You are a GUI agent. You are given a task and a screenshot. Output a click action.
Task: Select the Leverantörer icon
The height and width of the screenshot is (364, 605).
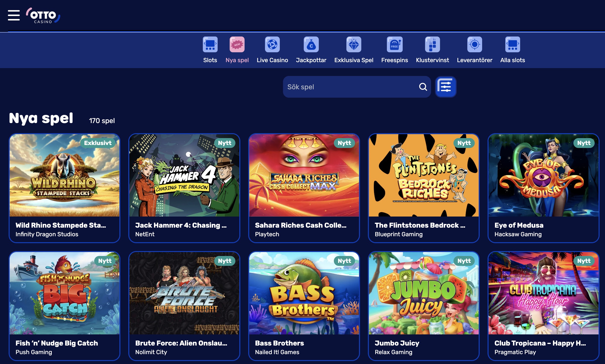pyautogui.click(x=474, y=45)
